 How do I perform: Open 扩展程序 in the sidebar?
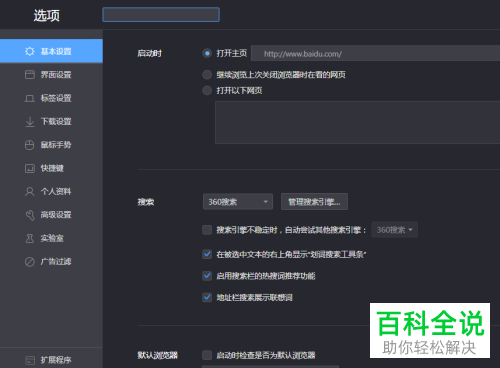[x=51, y=360]
